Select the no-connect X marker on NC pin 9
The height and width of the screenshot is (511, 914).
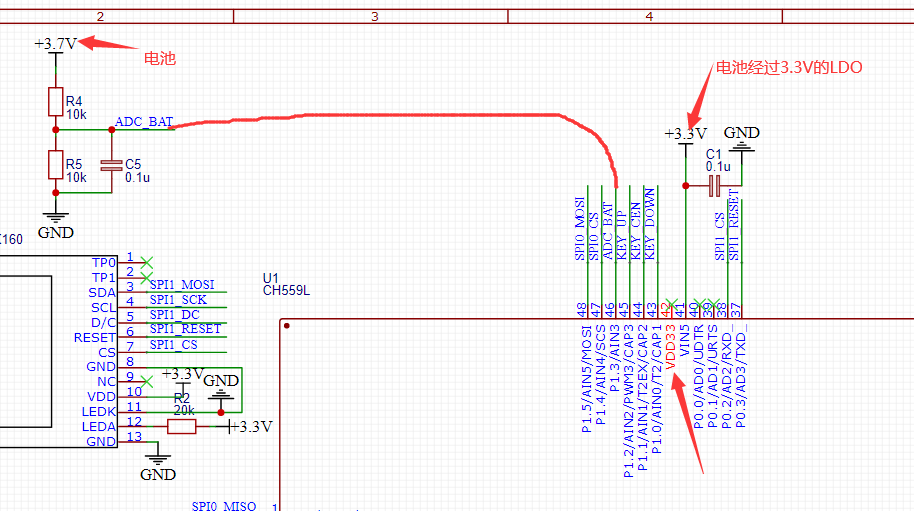pos(148,381)
